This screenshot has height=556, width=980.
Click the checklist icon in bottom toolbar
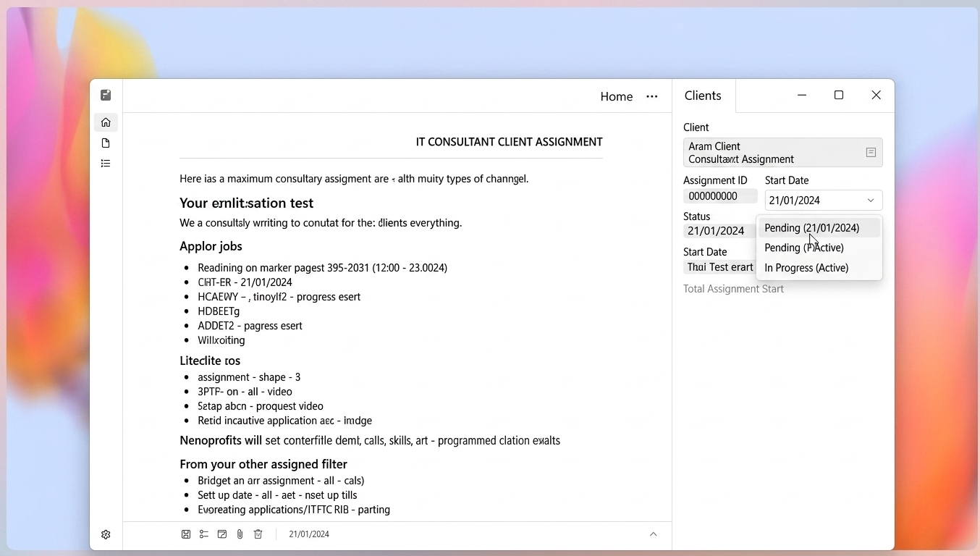point(204,534)
